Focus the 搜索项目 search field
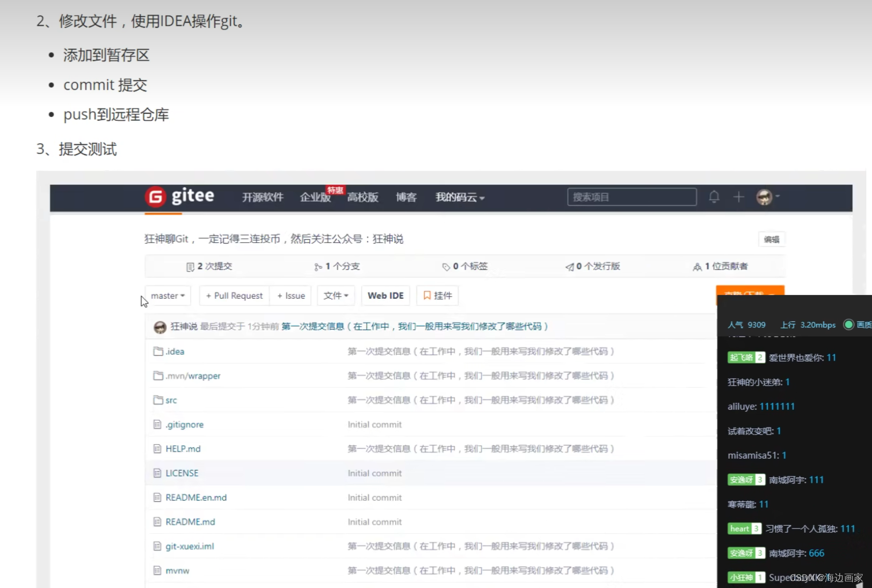This screenshot has width=872, height=588. tap(632, 197)
